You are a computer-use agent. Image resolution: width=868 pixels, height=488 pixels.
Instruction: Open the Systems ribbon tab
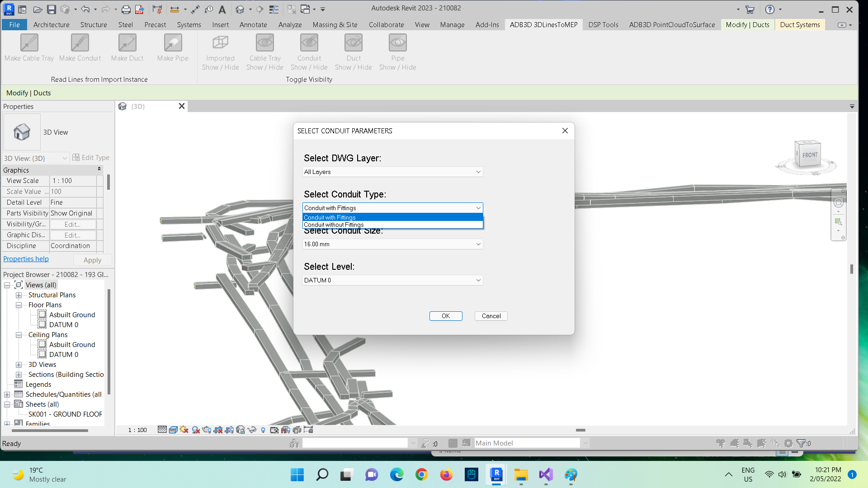click(x=189, y=25)
